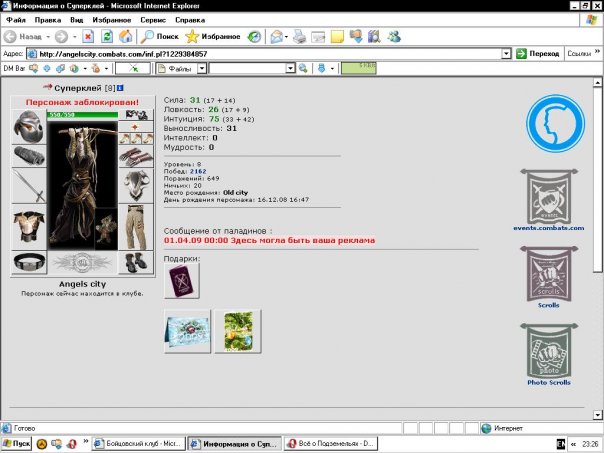Switch to Всё о Подземельях taskbar window

(x=331, y=443)
